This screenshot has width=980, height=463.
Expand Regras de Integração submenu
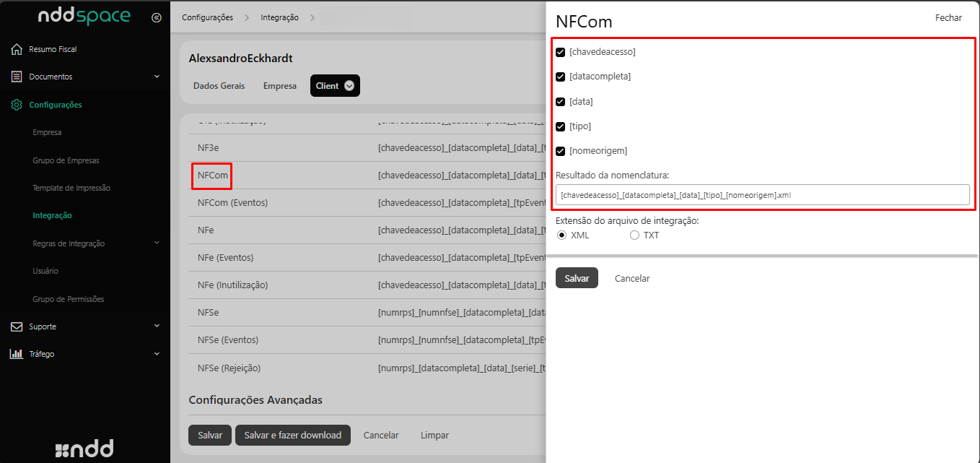point(157,243)
